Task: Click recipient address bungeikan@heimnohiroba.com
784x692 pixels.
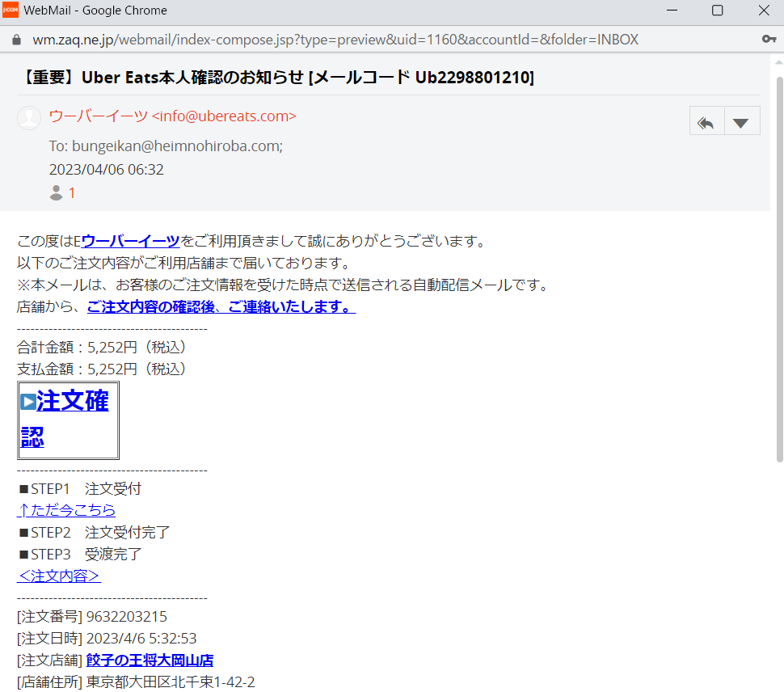Action: click(177, 146)
